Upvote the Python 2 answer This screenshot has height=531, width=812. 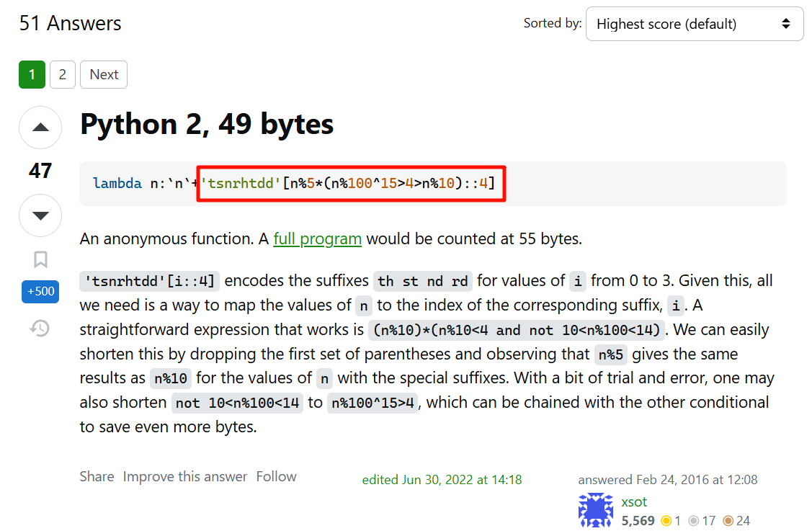[x=40, y=128]
